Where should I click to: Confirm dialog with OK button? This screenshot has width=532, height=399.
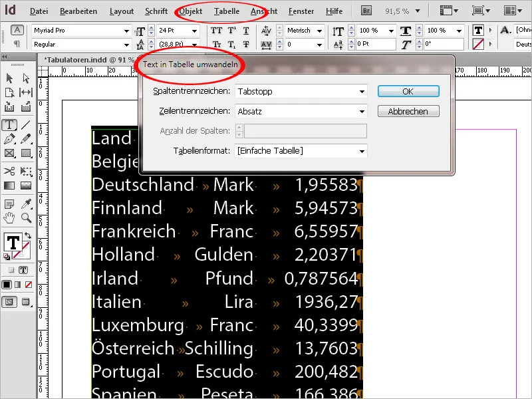pos(408,91)
